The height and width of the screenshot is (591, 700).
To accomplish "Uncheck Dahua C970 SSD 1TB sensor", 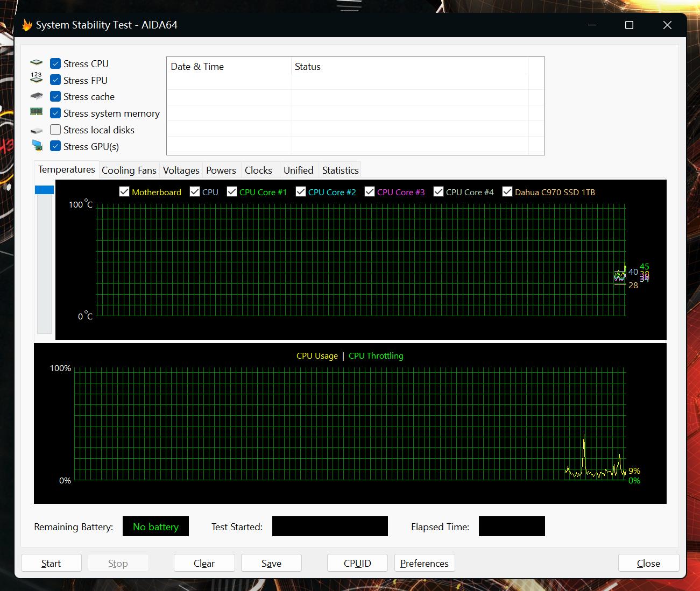I will [x=507, y=192].
